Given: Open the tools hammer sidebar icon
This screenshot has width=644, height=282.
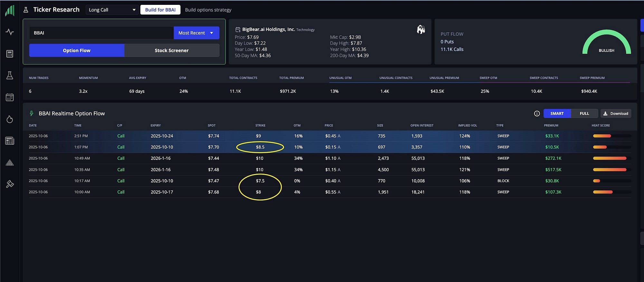Looking at the screenshot, I should tap(10, 184).
